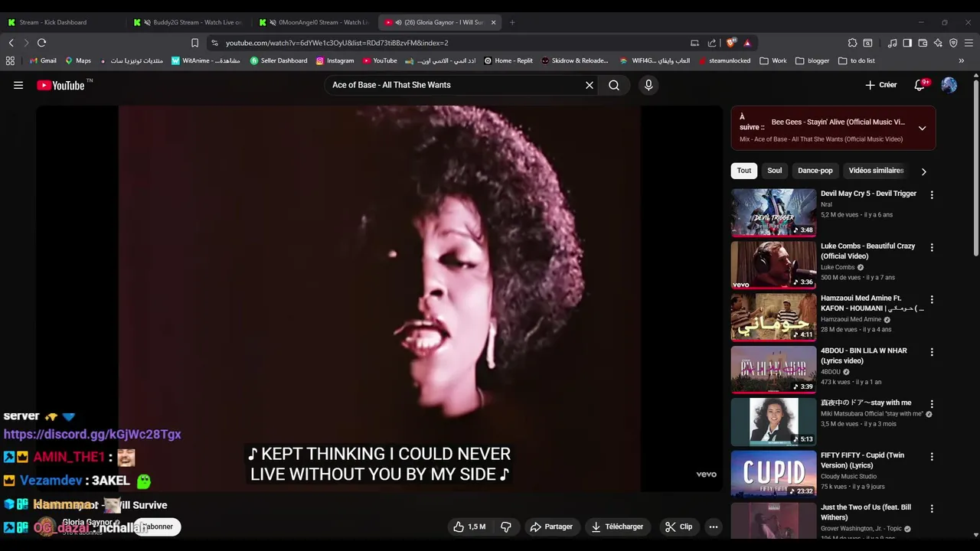980x551 pixels.
Task: Play Luke Combs Beautiful Crazy thumbnail
Action: click(773, 265)
